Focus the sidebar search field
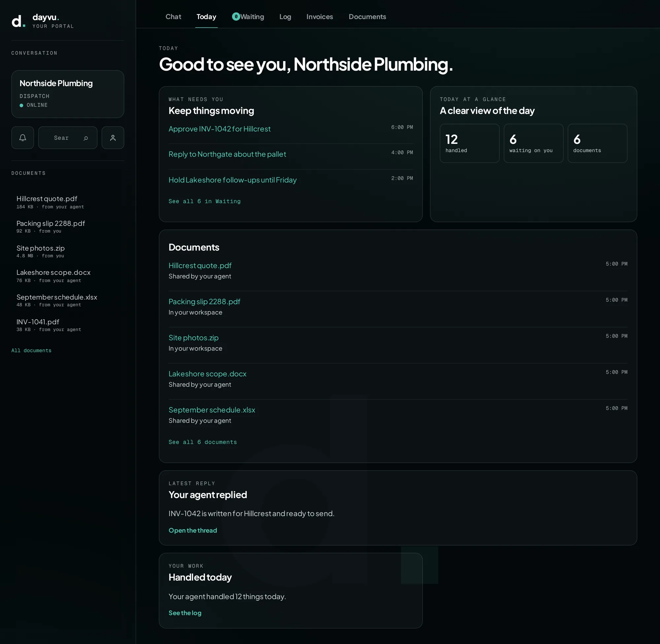Image resolution: width=660 pixels, height=644 pixels. click(x=68, y=138)
